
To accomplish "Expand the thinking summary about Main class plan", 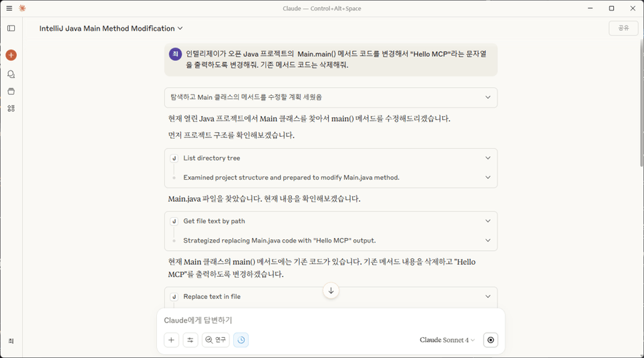I will click(x=331, y=97).
